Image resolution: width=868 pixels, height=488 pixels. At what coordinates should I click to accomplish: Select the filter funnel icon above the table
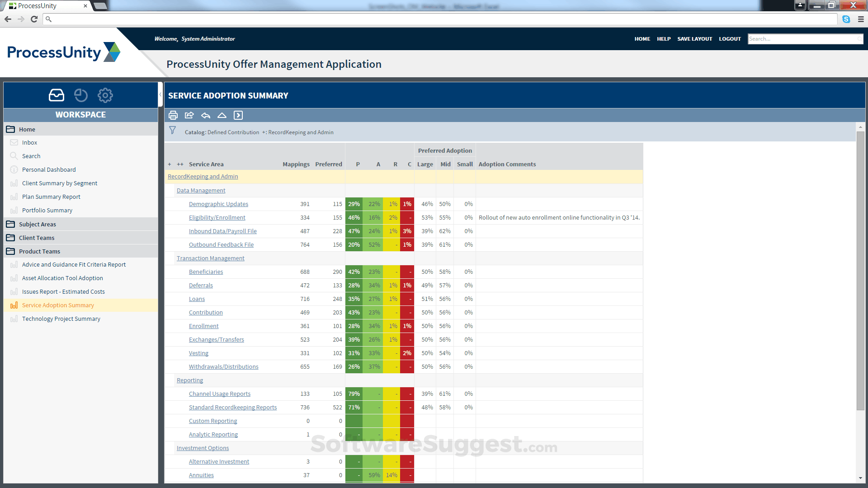coord(172,131)
